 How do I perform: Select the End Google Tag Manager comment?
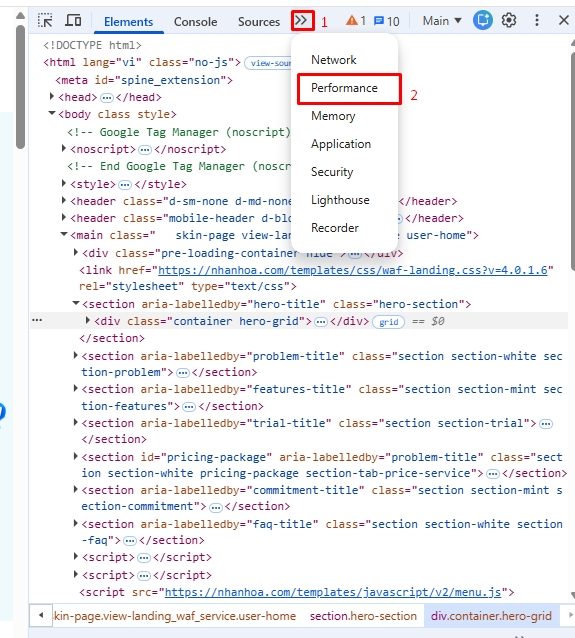(179, 166)
